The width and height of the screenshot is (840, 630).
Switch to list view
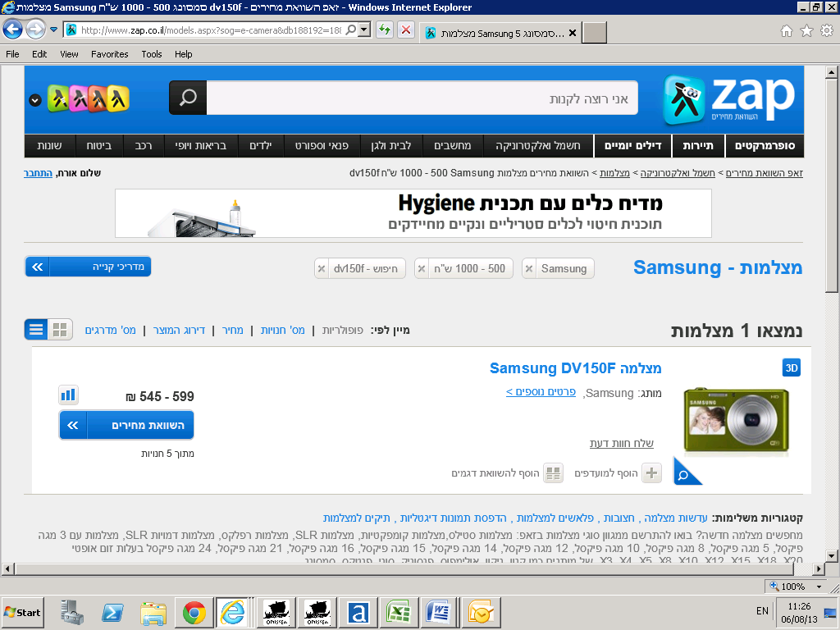click(x=36, y=330)
